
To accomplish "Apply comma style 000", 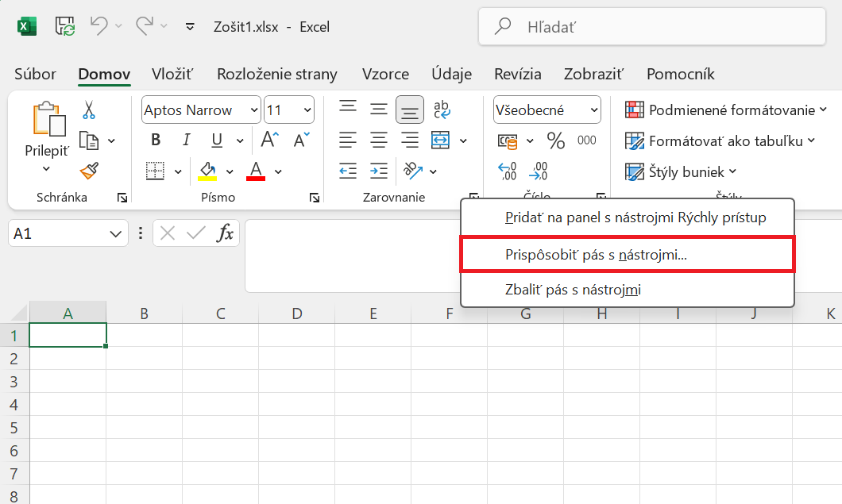I will pos(586,140).
